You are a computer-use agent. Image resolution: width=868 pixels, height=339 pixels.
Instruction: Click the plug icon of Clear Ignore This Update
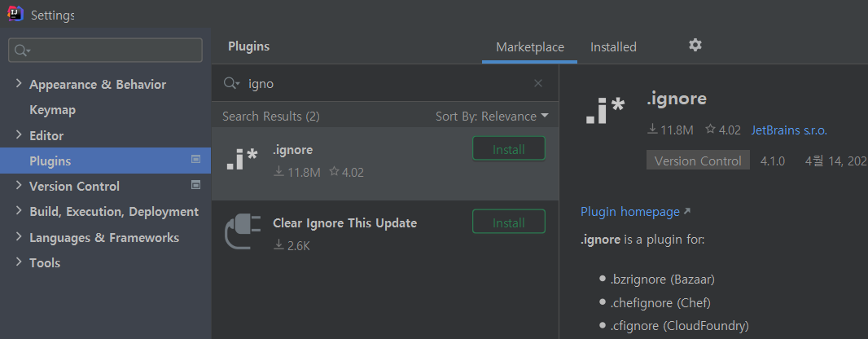243,231
